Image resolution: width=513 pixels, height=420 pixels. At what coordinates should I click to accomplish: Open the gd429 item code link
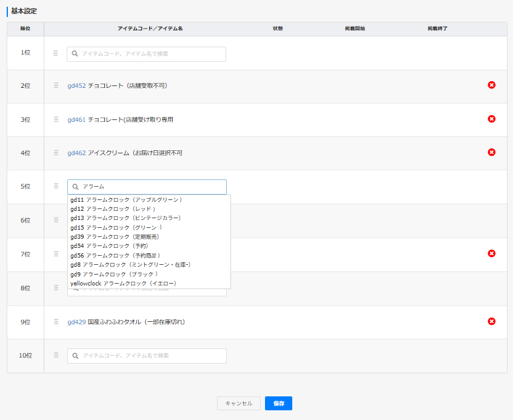76,322
